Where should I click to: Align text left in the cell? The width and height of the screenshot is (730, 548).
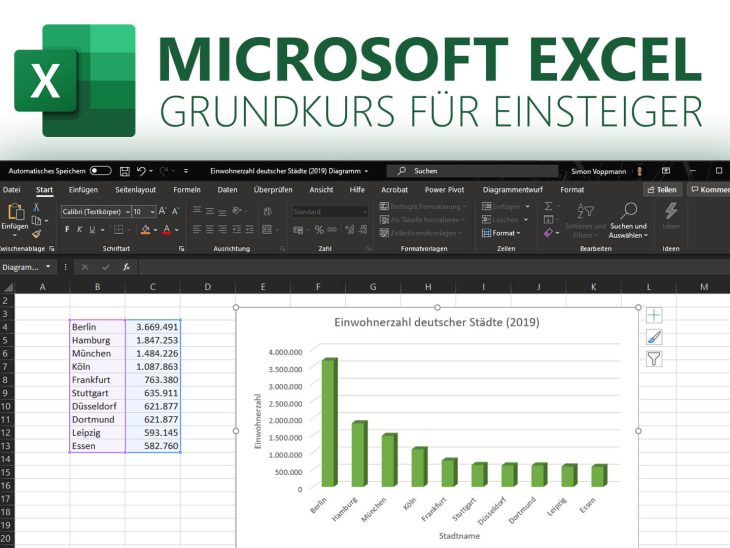pyautogui.click(x=197, y=230)
